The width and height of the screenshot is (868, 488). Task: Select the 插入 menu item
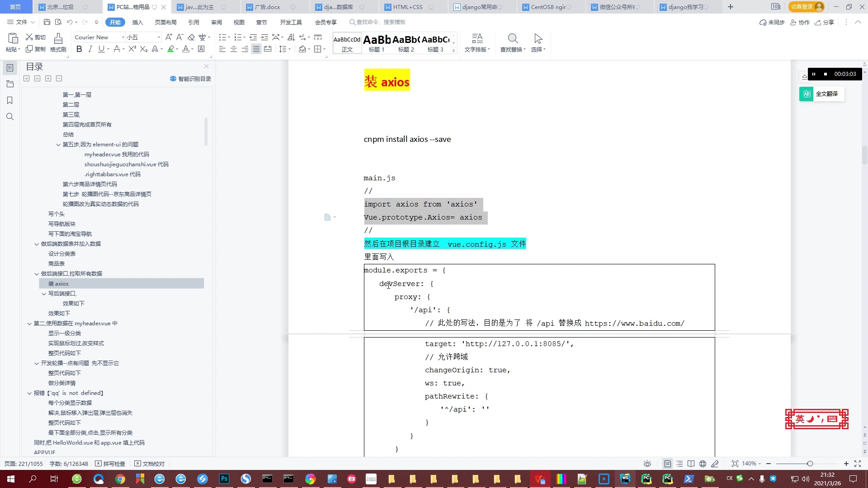point(138,22)
